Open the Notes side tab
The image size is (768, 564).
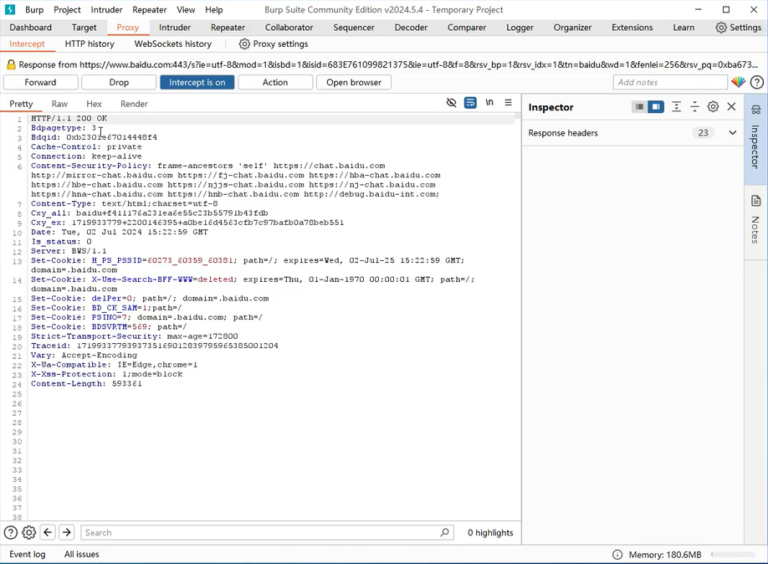click(x=756, y=220)
